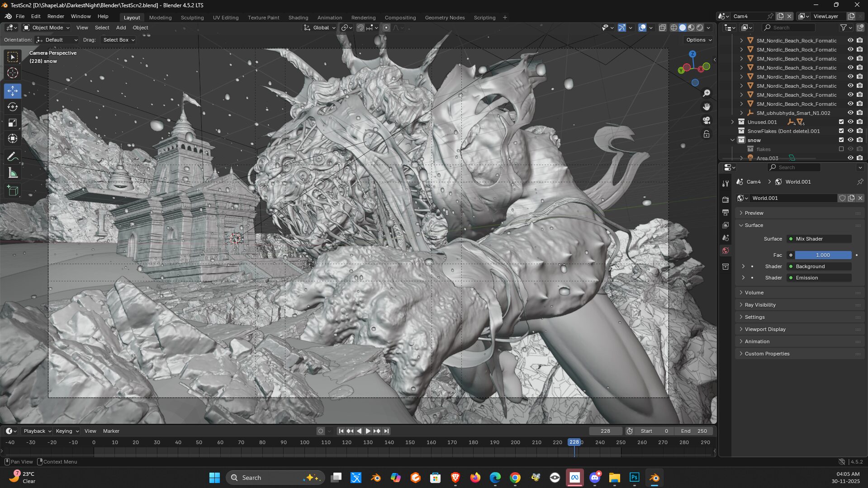Image resolution: width=868 pixels, height=488 pixels.
Task: Toggle visibility of SM_ubhubhyda_Smart_N1.002
Action: coord(850,113)
